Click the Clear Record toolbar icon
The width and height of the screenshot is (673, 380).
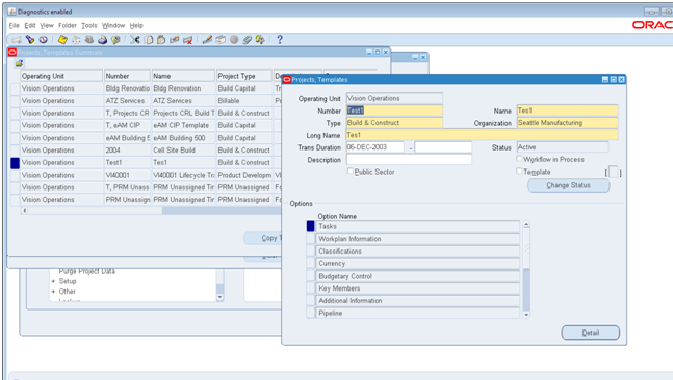pyautogui.click(x=174, y=40)
